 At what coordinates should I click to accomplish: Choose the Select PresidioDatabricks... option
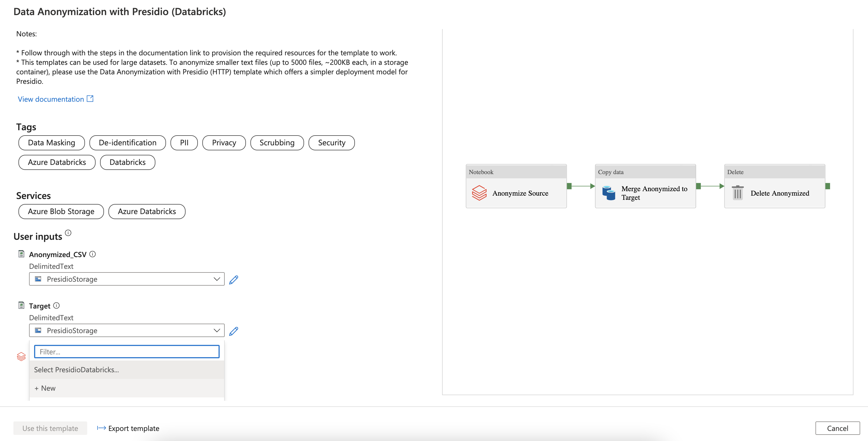(127, 369)
